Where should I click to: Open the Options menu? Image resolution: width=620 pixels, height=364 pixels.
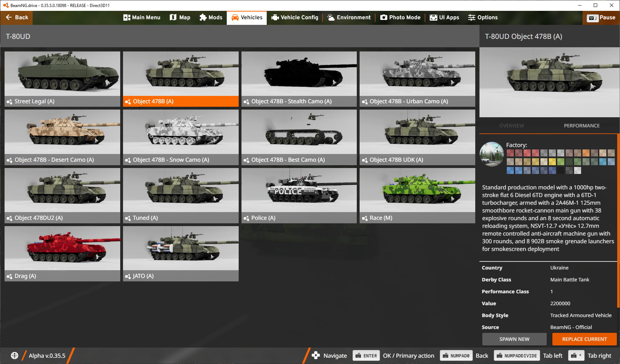(483, 17)
